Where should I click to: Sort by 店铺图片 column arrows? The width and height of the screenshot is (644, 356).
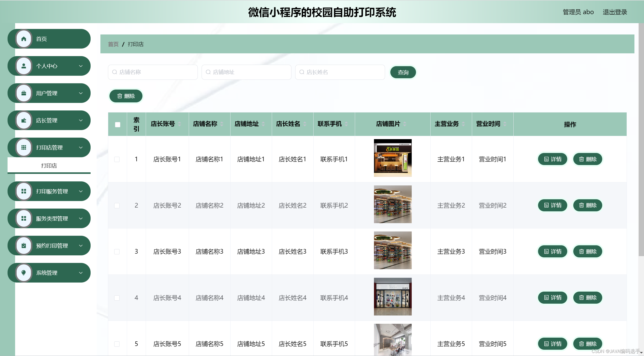pyautogui.click(x=405, y=124)
